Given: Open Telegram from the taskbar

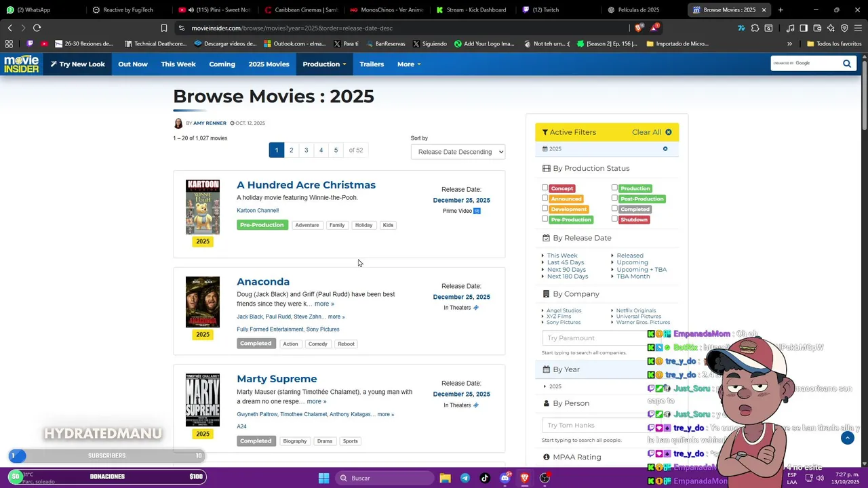Looking at the screenshot, I should tap(465, 478).
